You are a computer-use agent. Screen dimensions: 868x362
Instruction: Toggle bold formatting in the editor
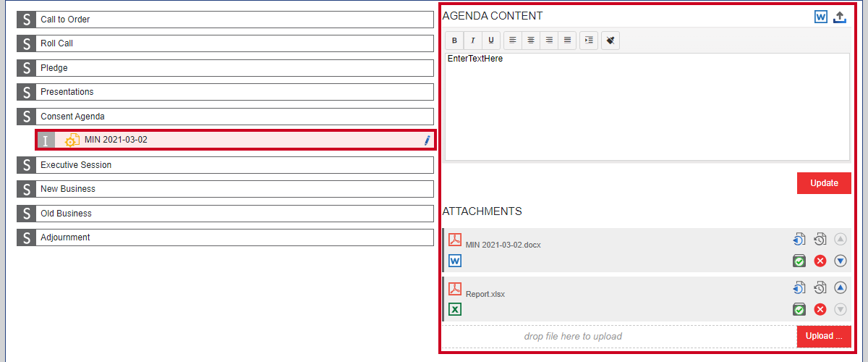[x=454, y=41]
